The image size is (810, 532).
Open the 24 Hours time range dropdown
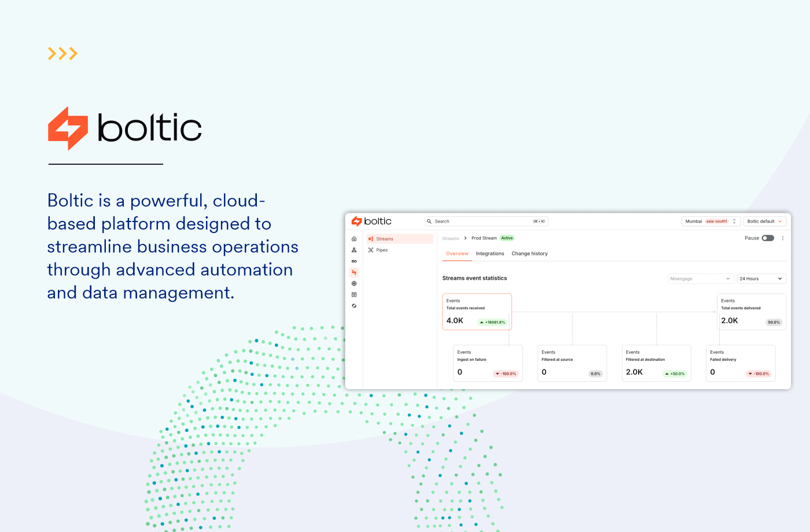pos(761,279)
